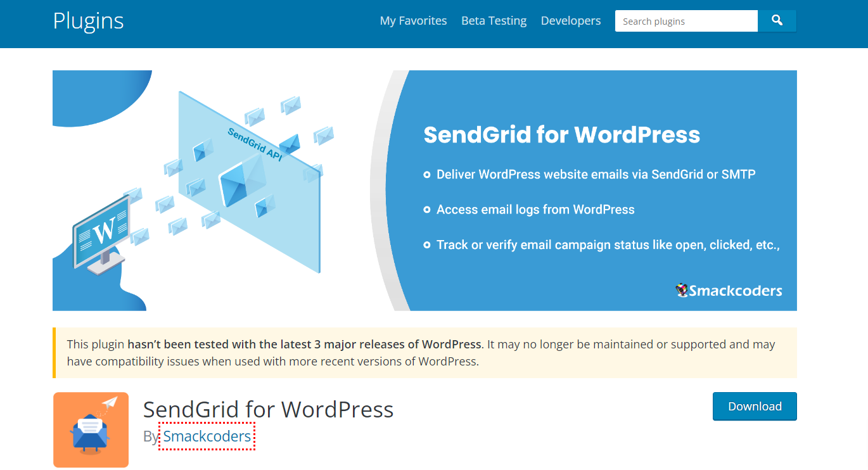Click the 'SendGrid API' label in banner illustration
The height and width of the screenshot is (470, 868).
pos(255,144)
